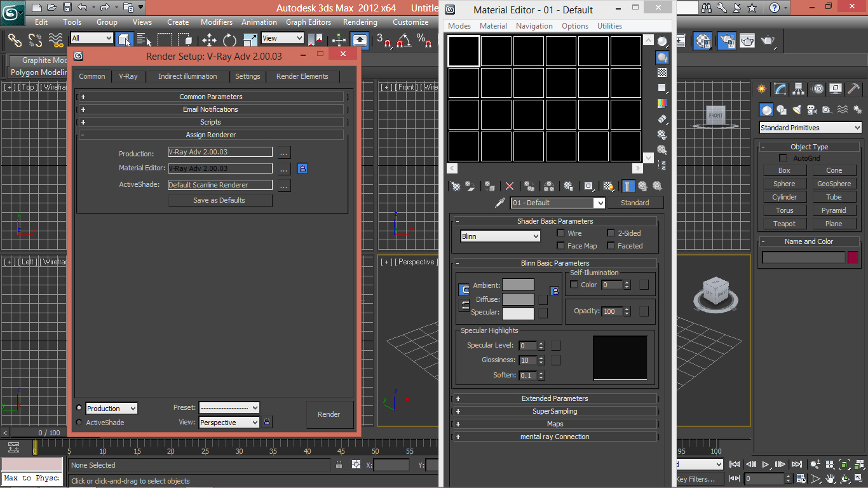Check the AutoGrid option
Image resolution: width=868 pixels, height=488 pixels.
783,158
